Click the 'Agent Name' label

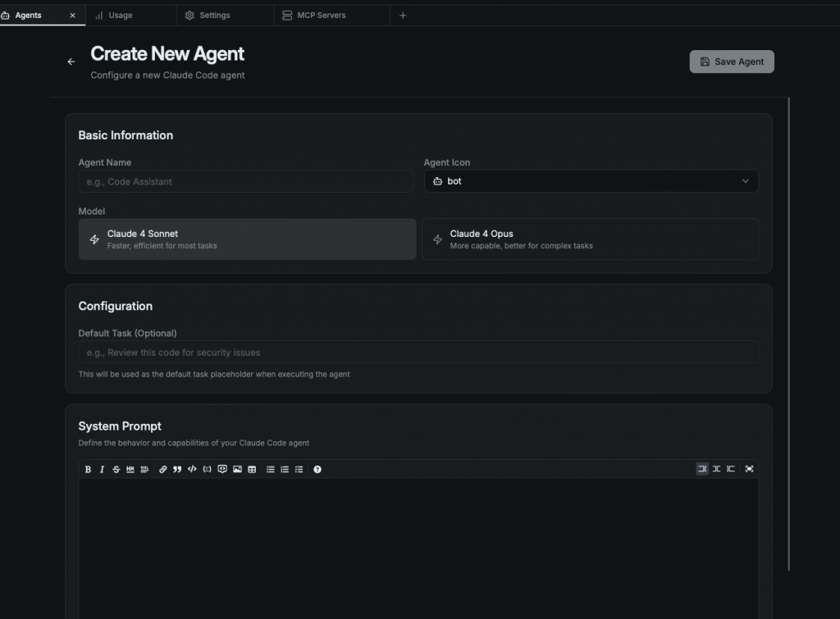(x=104, y=162)
